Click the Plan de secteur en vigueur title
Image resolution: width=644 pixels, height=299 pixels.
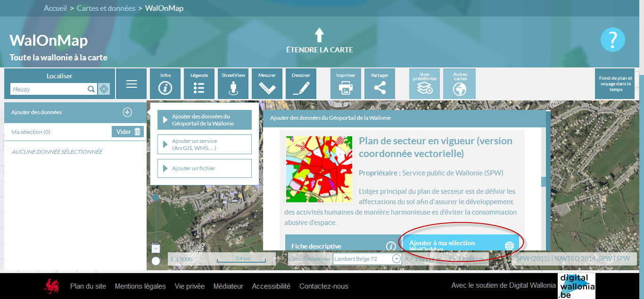[x=436, y=147]
